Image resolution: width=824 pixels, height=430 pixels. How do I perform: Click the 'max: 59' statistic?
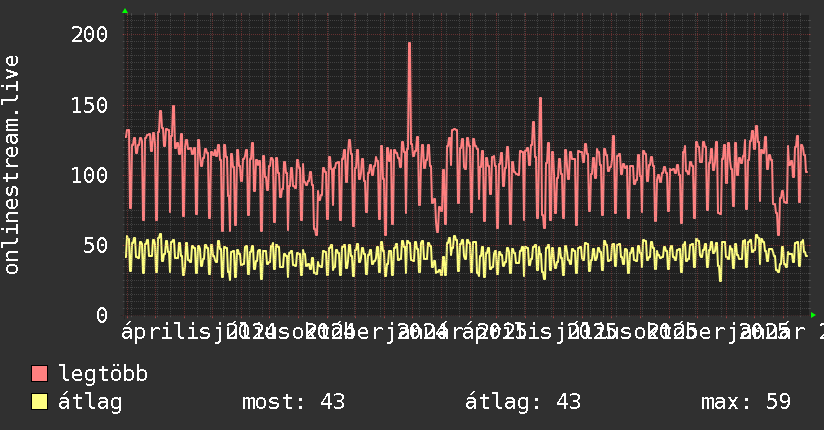click(x=746, y=402)
